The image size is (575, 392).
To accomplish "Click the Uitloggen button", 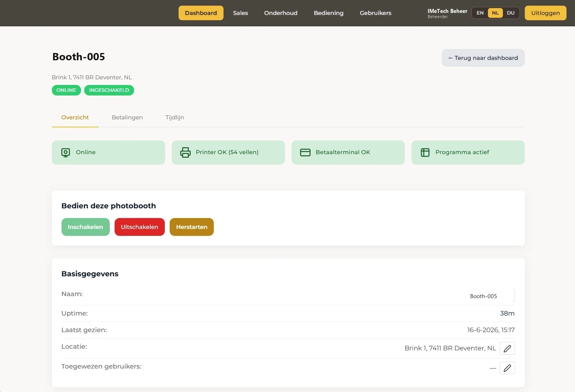I will (545, 13).
